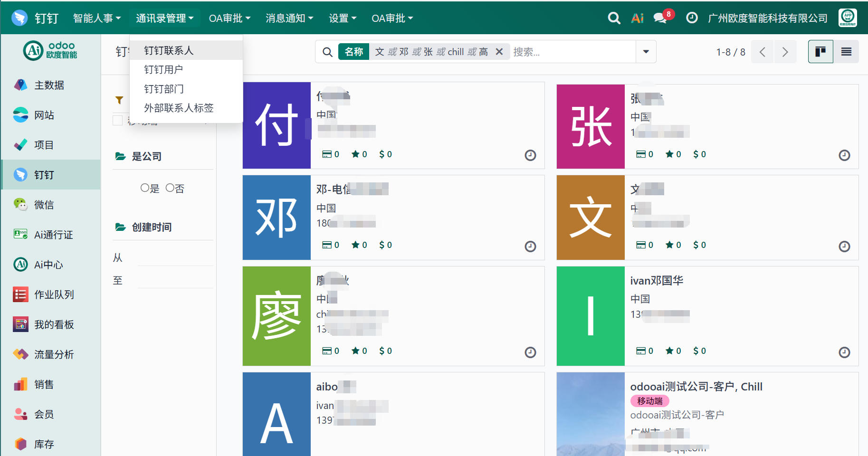Click activity clock on ivan邓国华 card

point(844,352)
